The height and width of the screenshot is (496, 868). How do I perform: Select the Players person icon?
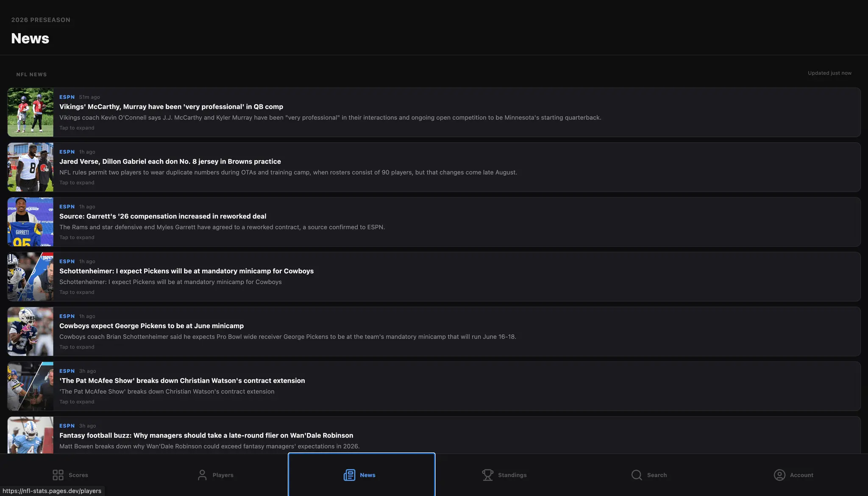point(202,475)
